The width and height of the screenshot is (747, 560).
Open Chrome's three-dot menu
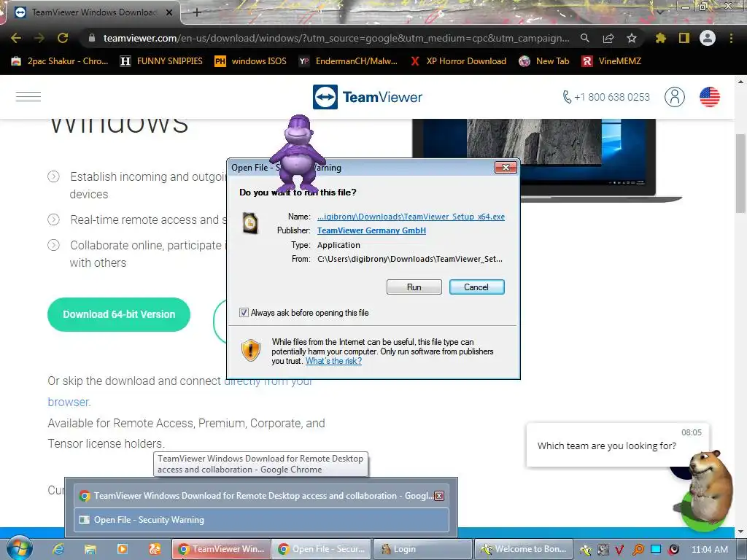pyautogui.click(x=731, y=38)
